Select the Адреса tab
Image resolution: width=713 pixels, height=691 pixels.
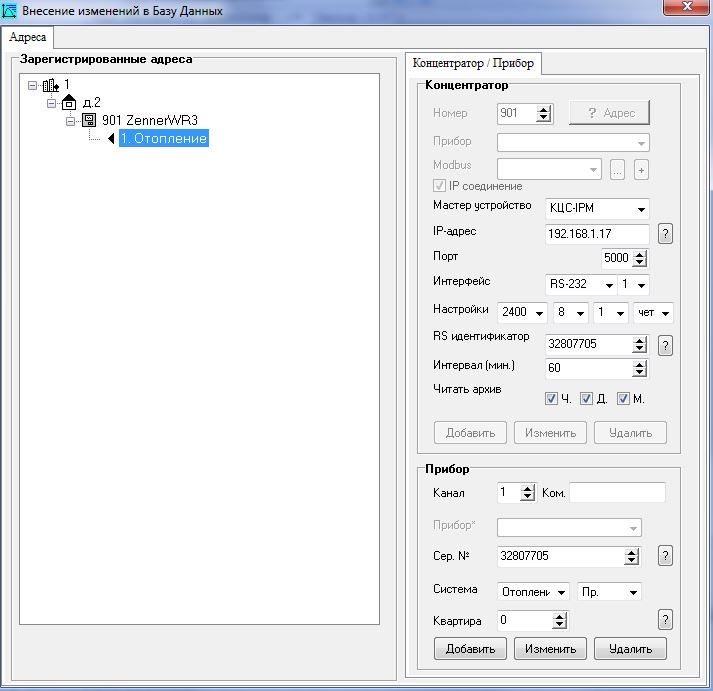click(29, 37)
